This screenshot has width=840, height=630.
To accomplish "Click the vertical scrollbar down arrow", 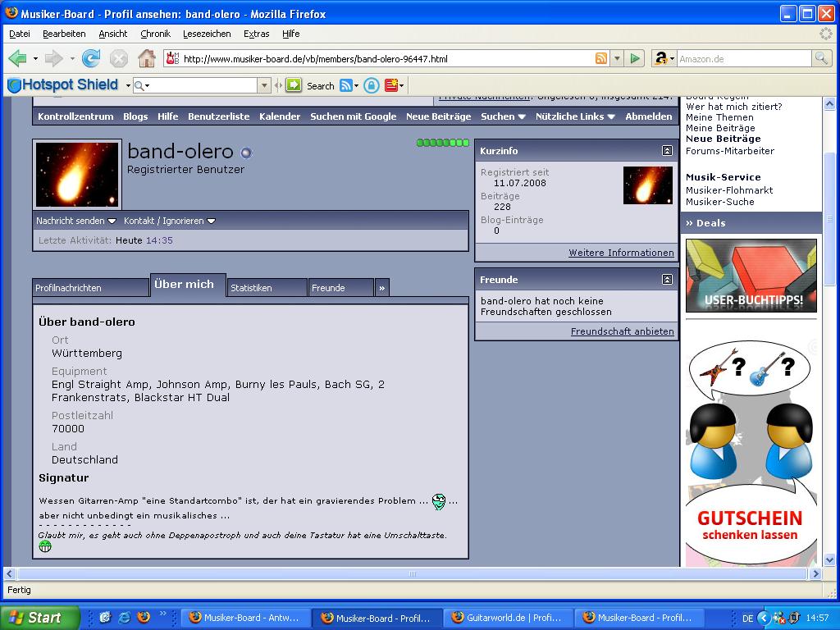I will coord(829,560).
